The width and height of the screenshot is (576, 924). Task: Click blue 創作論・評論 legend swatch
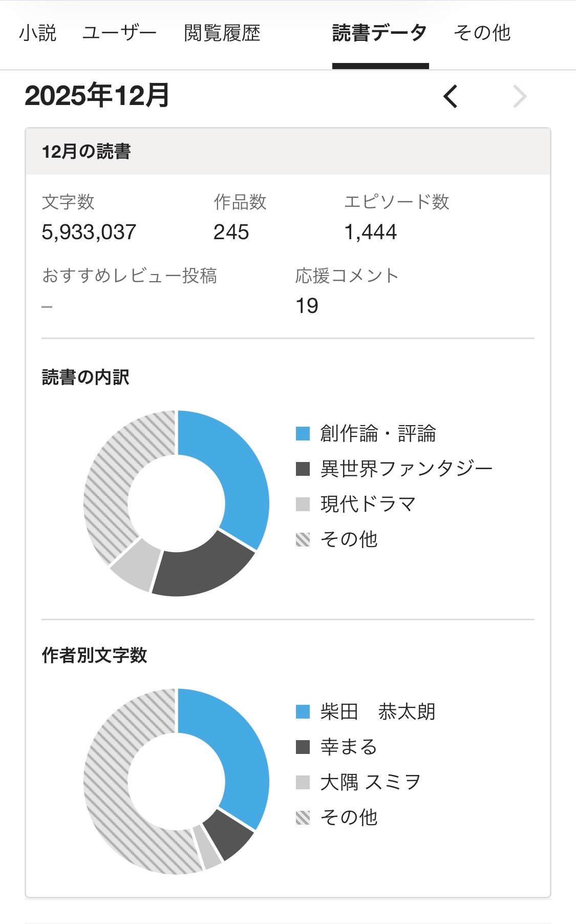[303, 433]
